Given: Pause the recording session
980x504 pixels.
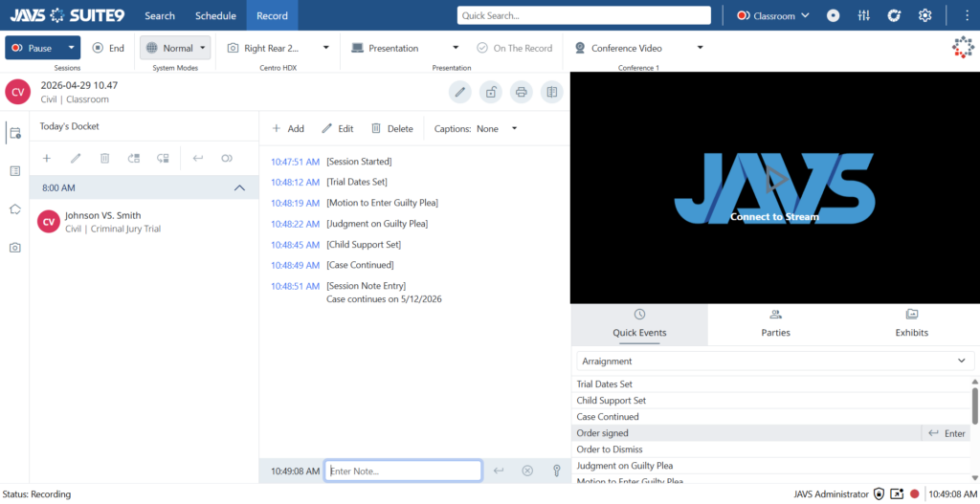Looking at the screenshot, I should 33,48.
